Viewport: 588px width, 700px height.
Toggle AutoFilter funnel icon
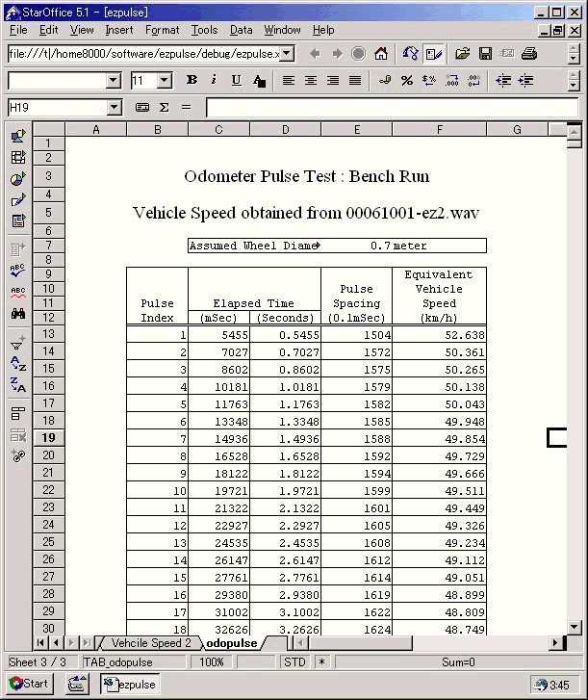[x=18, y=343]
